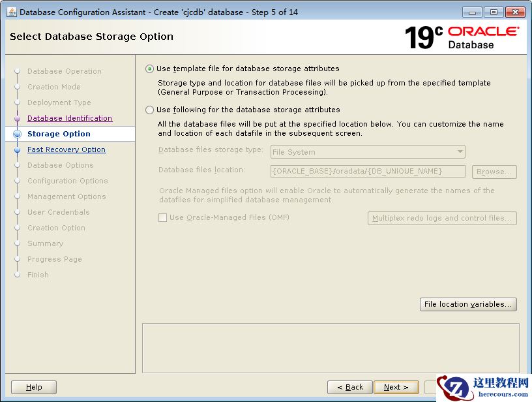Click the Database files storage type label
The width and height of the screenshot is (532, 402).
[211, 149]
